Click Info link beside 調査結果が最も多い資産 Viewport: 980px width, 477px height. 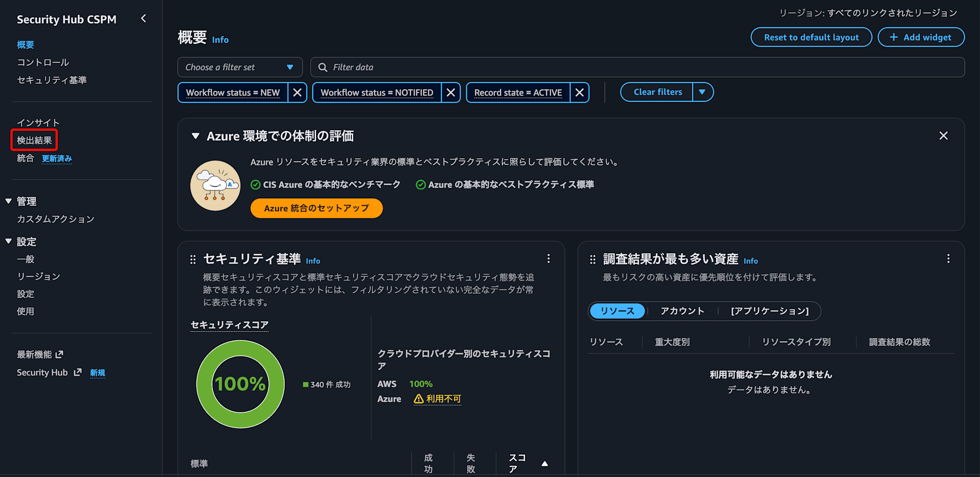(x=751, y=261)
